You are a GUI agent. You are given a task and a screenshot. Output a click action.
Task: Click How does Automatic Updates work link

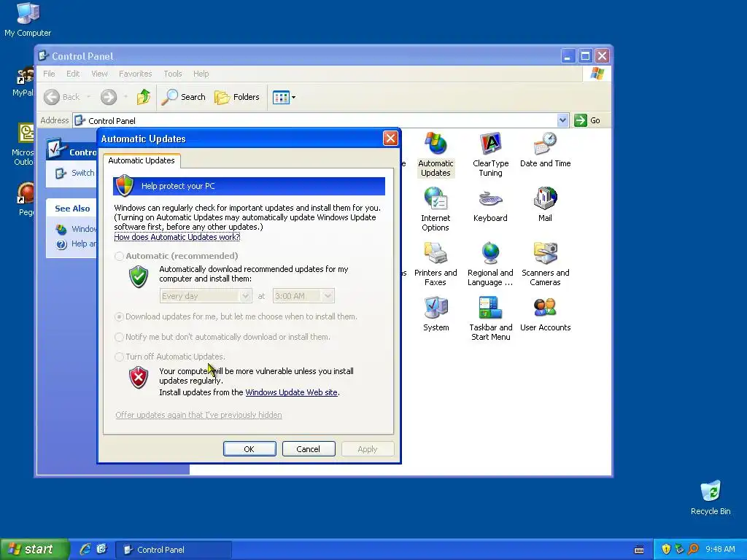(x=177, y=237)
